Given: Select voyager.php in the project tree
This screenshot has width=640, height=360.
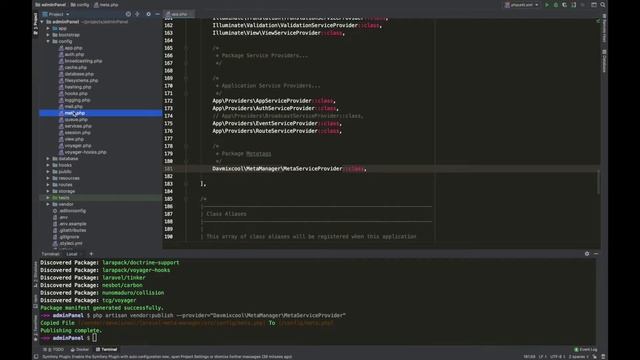Looking at the screenshot, I should tap(75, 146).
